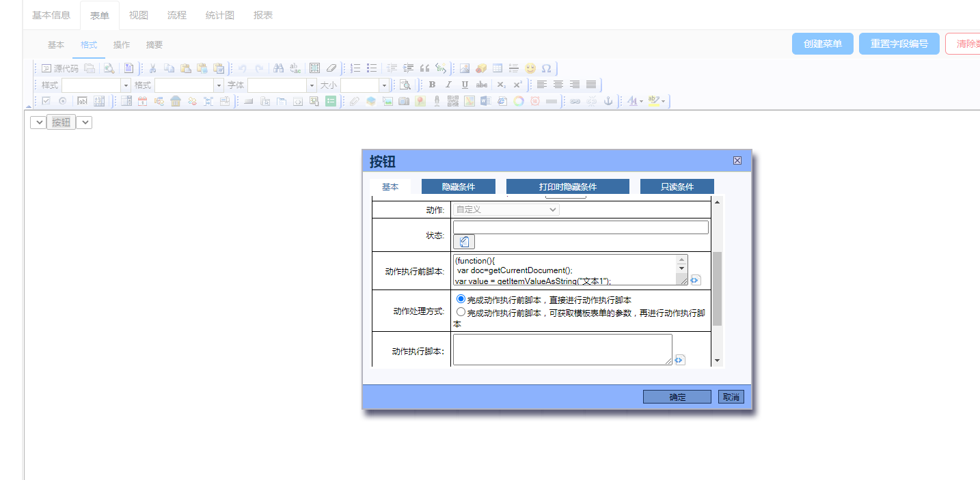The width and height of the screenshot is (980, 480).
Task: Insert an anchor with the anchor icon
Action: (x=608, y=101)
